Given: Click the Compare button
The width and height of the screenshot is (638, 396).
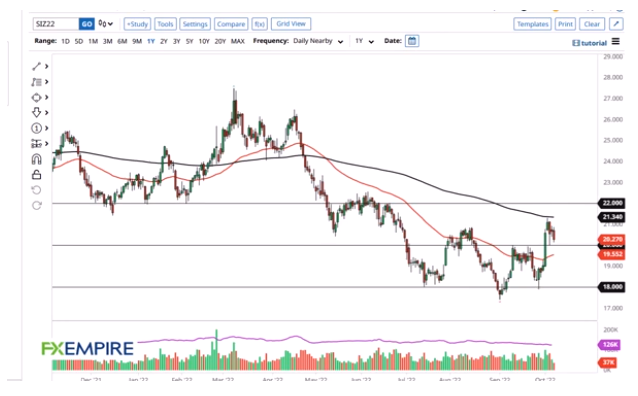Looking at the screenshot, I should (231, 24).
